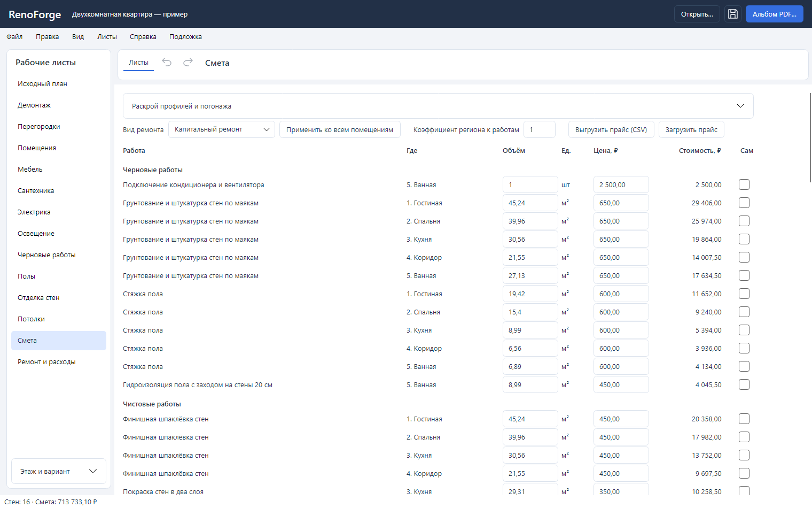The height and width of the screenshot is (508, 812).
Task: Click volume field of кондиционера и вентилятора row
Action: click(530, 184)
